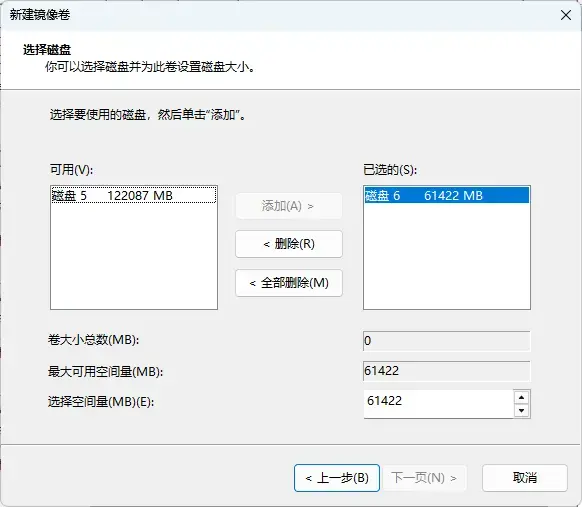Select 磁盘 5 in the available list
582x507 pixels.
(x=134, y=195)
